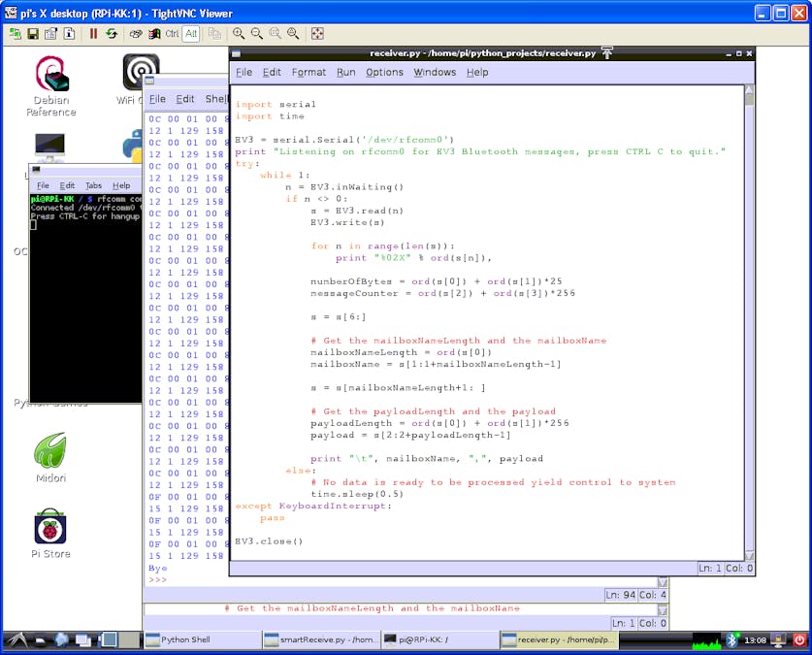
Task: Toggle the red pause button
Action: pyautogui.click(x=94, y=33)
